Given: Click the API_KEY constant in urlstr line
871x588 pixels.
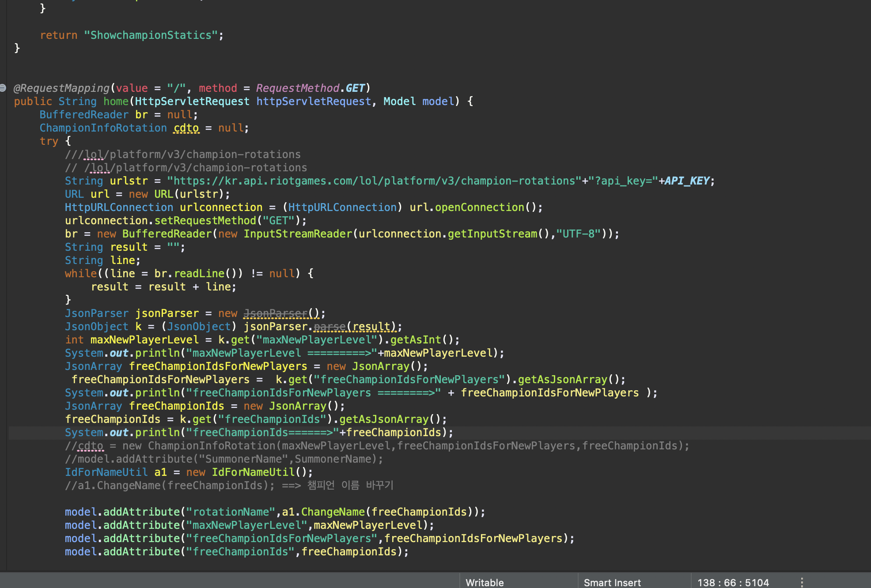Looking at the screenshot, I should (687, 181).
